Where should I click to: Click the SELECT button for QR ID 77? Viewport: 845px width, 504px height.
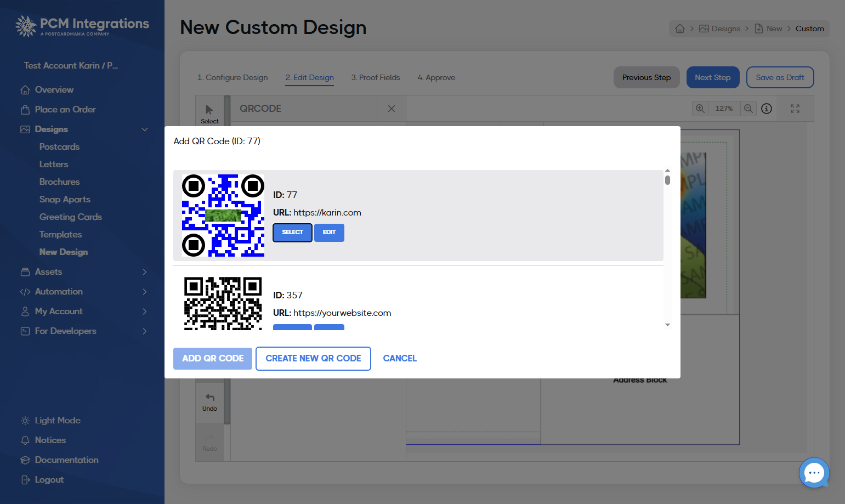(x=293, y=233)
